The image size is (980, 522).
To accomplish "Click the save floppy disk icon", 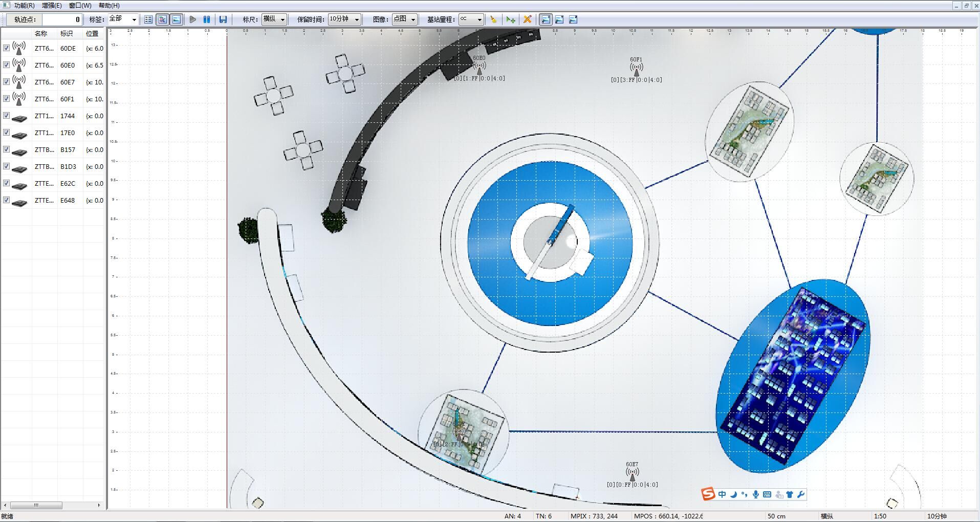I will 223,19.
